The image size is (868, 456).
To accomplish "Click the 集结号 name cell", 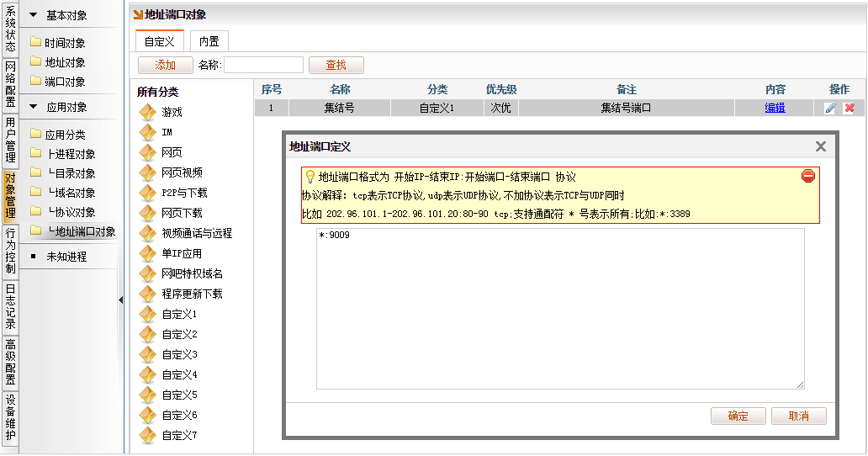I will pos(339,108).
